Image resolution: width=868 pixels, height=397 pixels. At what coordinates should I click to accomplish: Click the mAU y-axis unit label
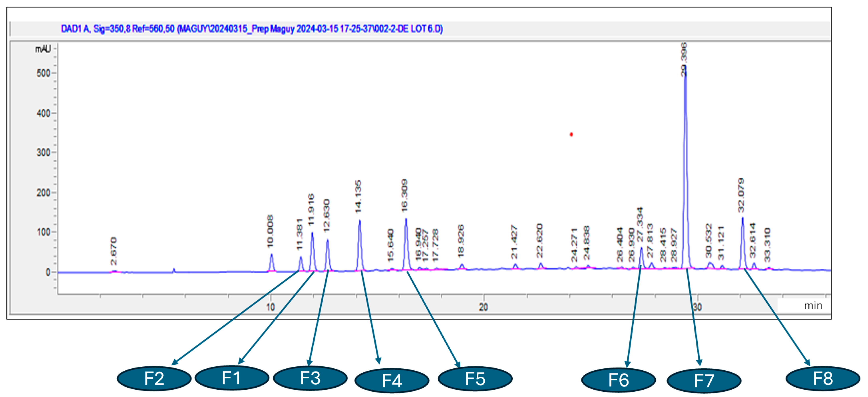coord(43,49)
